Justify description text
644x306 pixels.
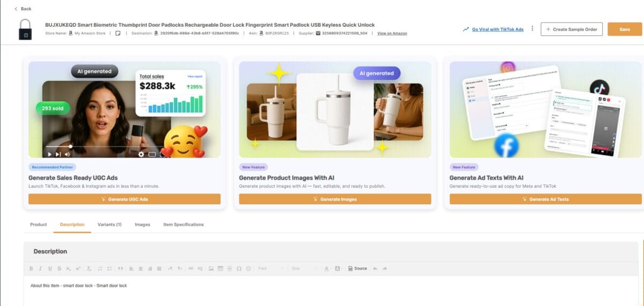pos(159,268)
